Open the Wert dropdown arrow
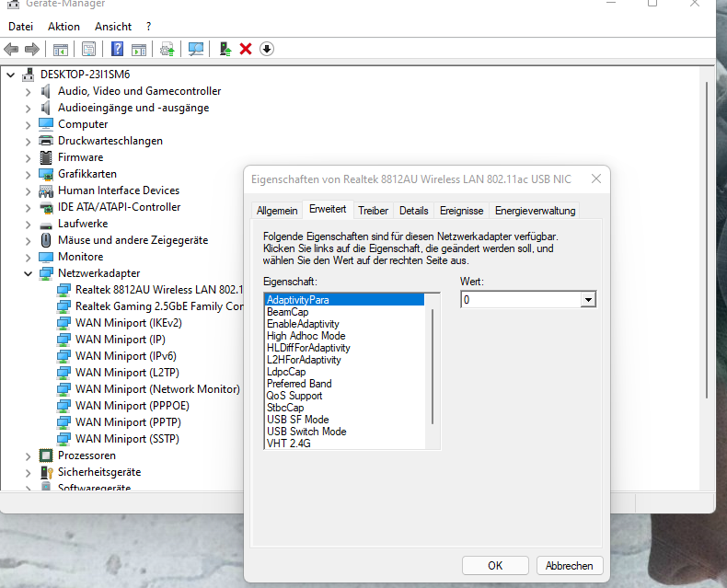The width and height of the screenshot is (727, 588). pos(588,300)
